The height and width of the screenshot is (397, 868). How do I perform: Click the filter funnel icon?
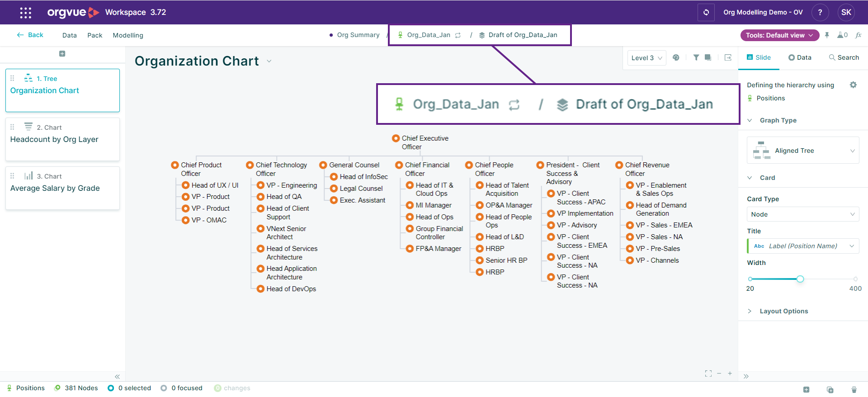pyautogui.click(x=696, y=57)
